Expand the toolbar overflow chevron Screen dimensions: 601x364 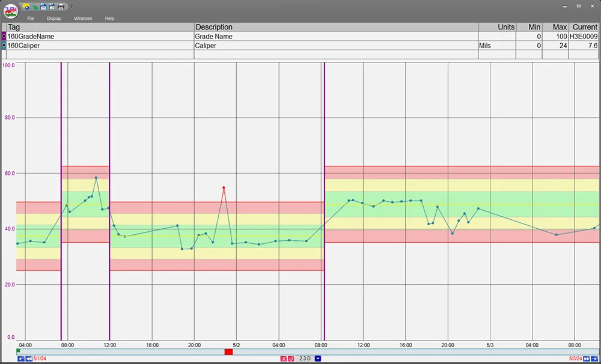pyautogui.click(x=72, y=6)
